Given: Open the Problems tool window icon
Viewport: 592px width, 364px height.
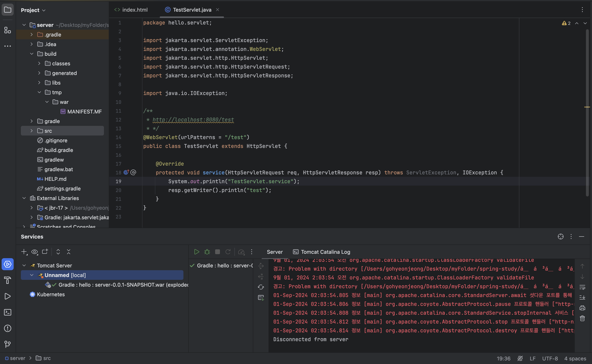Looking at the screenshot, I should tap(7, 328).
